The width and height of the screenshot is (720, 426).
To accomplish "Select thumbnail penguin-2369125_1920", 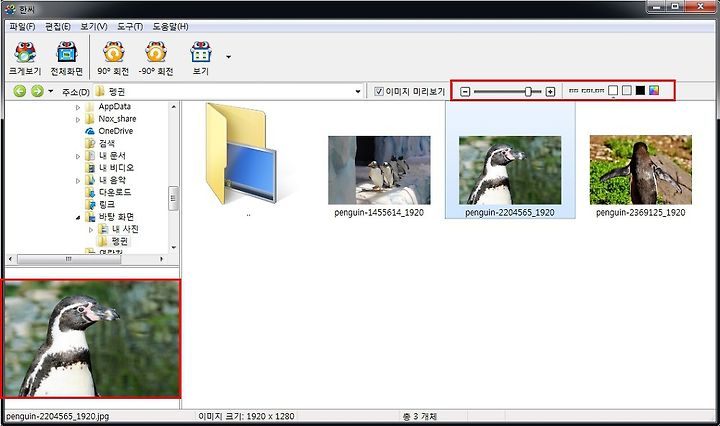I will click(641, 170).
